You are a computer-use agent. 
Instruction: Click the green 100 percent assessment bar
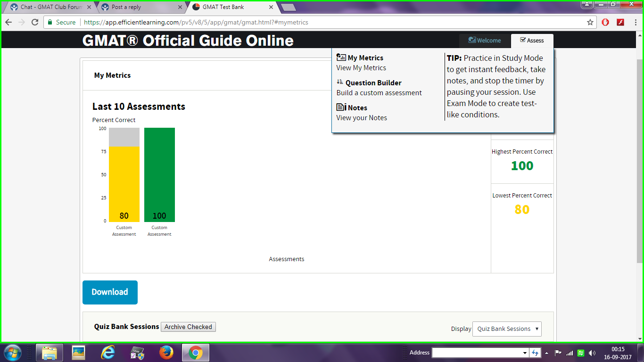point(159,175)
